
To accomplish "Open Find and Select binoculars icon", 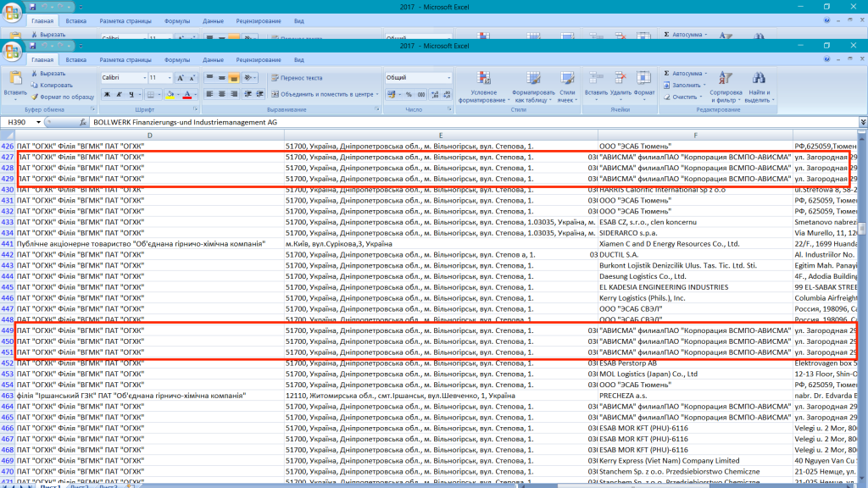I will pyautogui.click(x=759, y=78).
